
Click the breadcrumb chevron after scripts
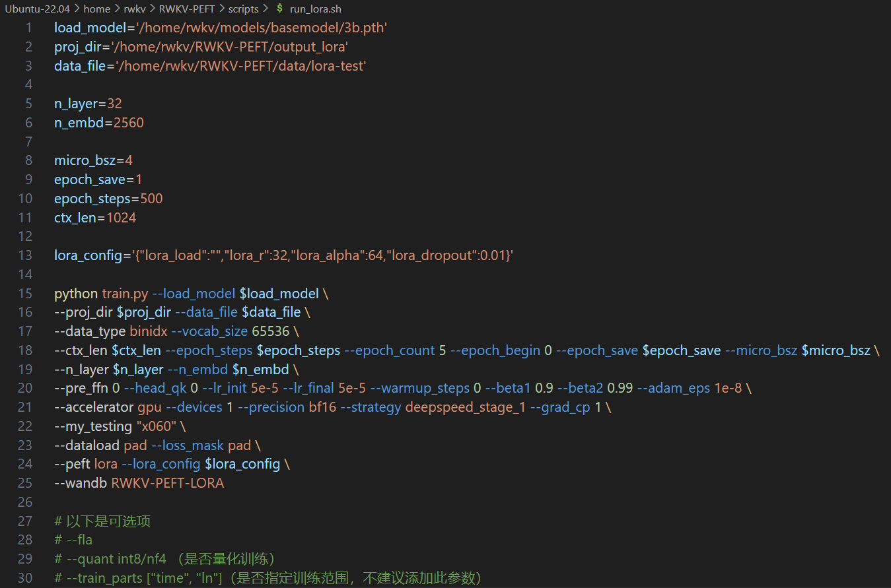coord(266,9)
